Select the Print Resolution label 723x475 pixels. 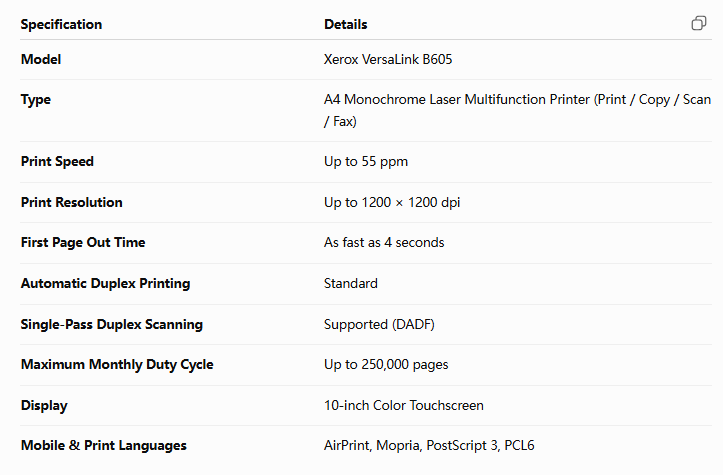[71, 202]
